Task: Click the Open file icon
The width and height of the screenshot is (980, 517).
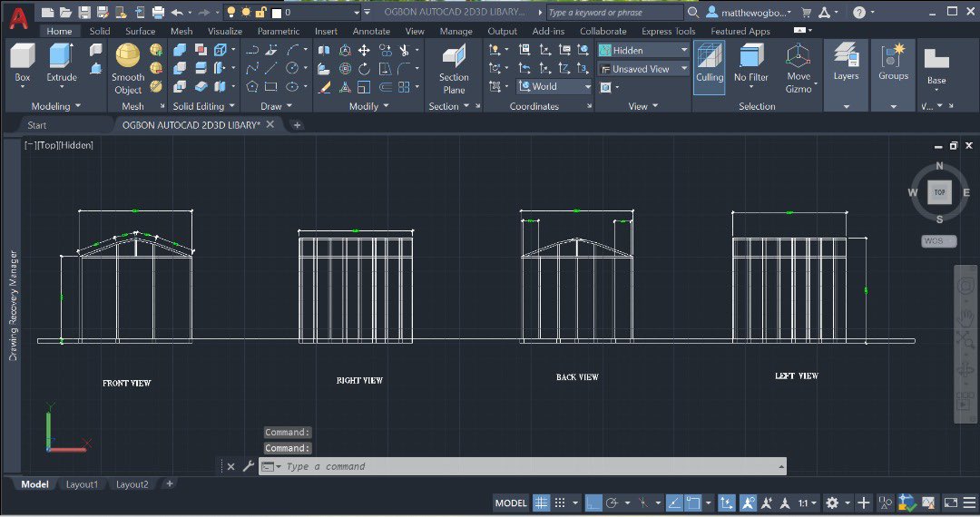Action: click(65, 12)
